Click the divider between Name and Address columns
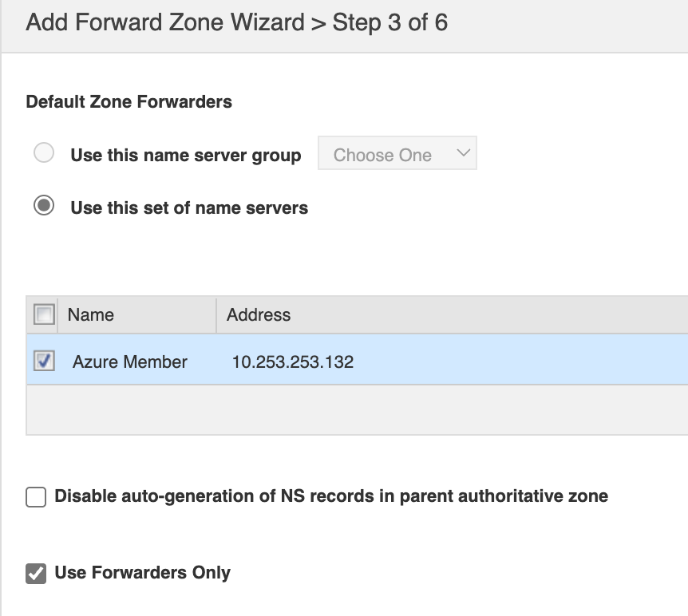 (216, 314)
